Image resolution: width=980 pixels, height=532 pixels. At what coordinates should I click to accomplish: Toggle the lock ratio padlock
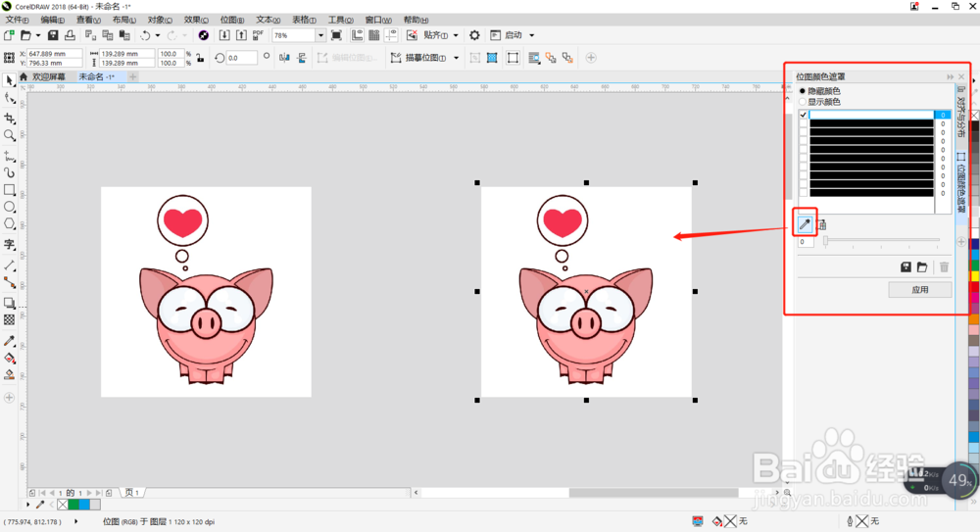click(x=200, y=58)
